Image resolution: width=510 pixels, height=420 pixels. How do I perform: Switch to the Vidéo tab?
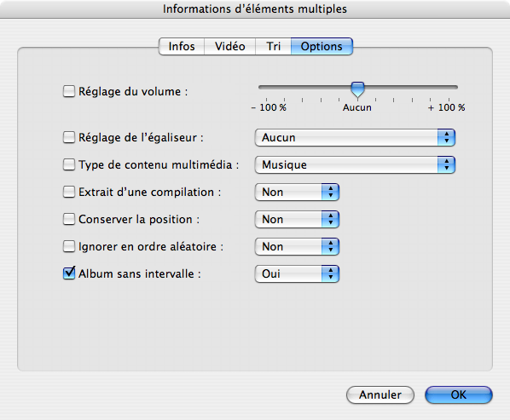point(229,47)
